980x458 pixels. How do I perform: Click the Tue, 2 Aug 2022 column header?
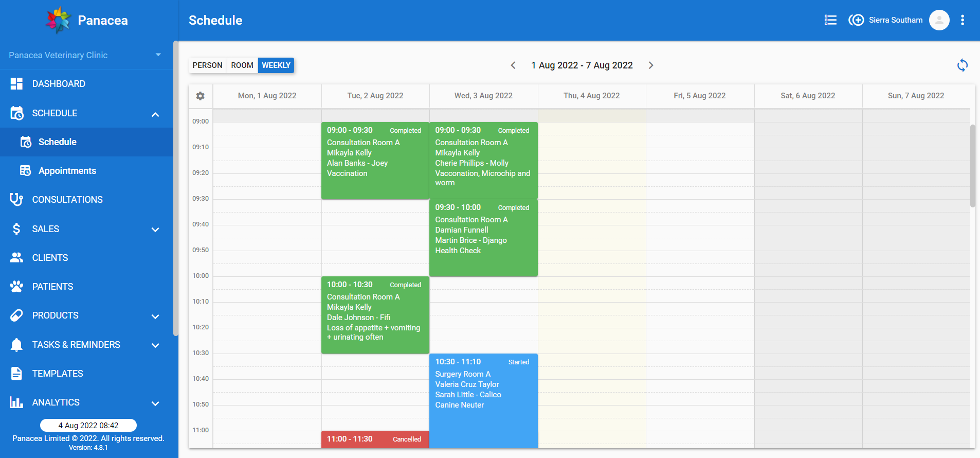click(375, 96)
